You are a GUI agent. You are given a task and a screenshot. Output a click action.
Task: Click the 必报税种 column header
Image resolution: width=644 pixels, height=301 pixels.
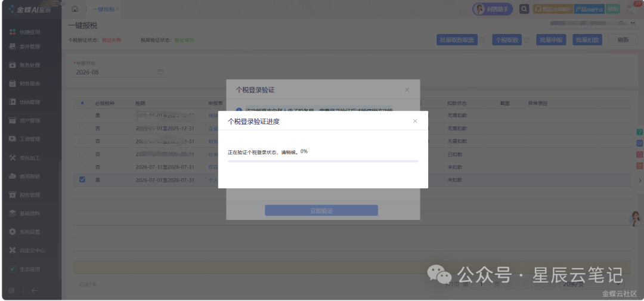point(105,103)
